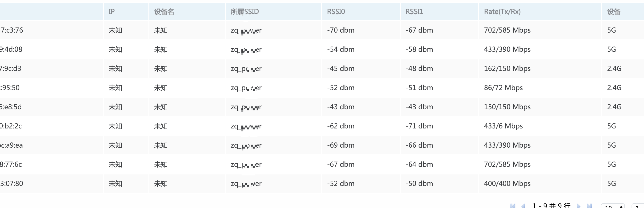The height and width of the screenshot is (208, 644).
Task: Select the row with rate 162/150 Mbps
Action: 322,69
